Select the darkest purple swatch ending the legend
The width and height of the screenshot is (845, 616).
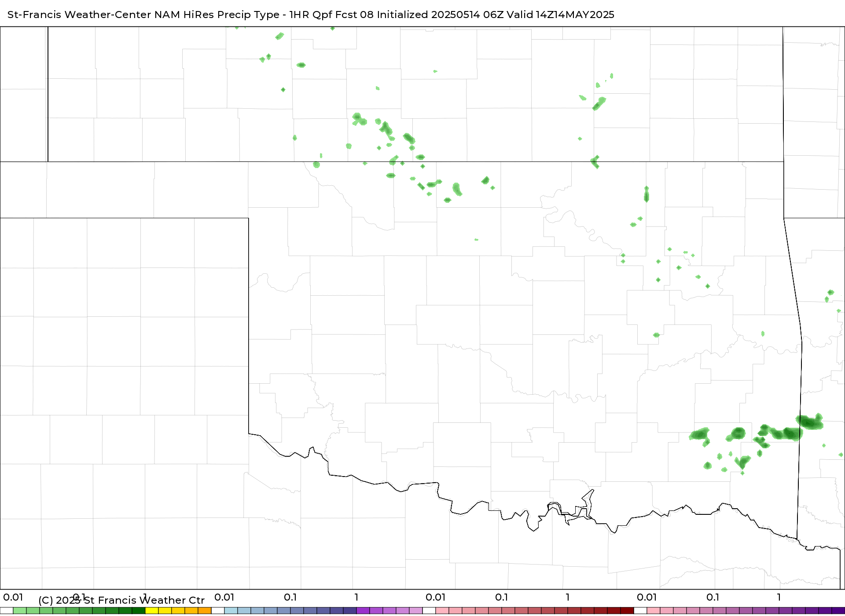838,611
